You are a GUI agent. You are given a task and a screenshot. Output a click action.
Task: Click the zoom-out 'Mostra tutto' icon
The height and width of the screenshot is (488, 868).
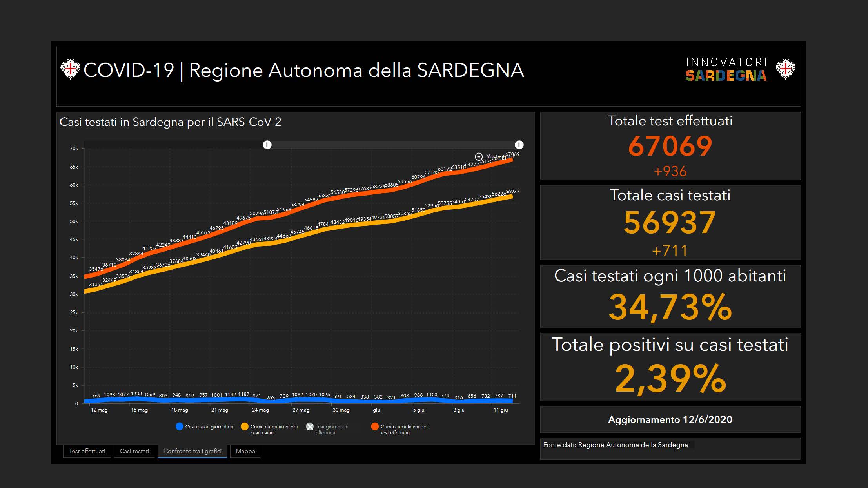tap(479, 157)
